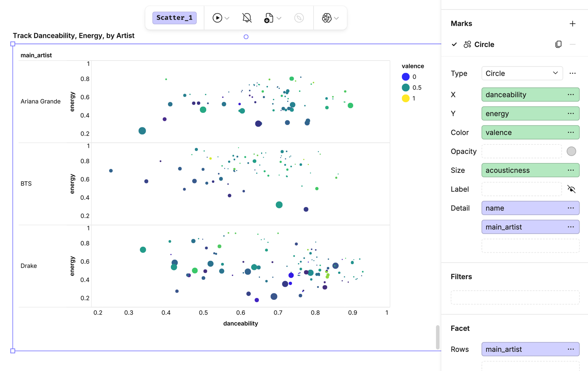The image size is (588, 371).
Task: Toggle the muted bell notifications icon
Action: (x=247, y=18)
